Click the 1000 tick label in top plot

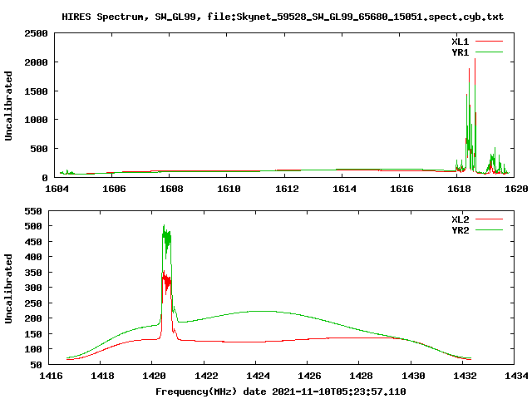point(36,120)
